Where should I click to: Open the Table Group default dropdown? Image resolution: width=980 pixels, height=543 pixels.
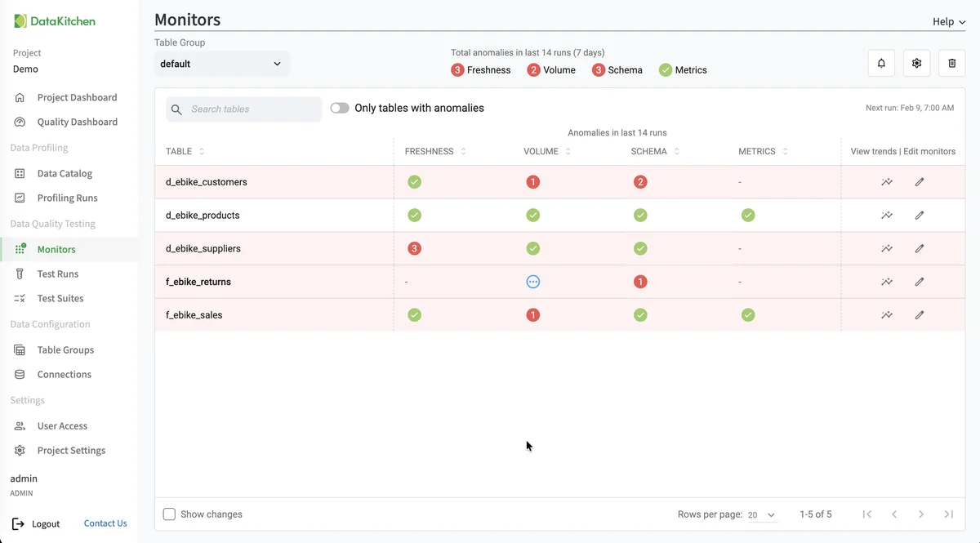[x=222, y=63]
